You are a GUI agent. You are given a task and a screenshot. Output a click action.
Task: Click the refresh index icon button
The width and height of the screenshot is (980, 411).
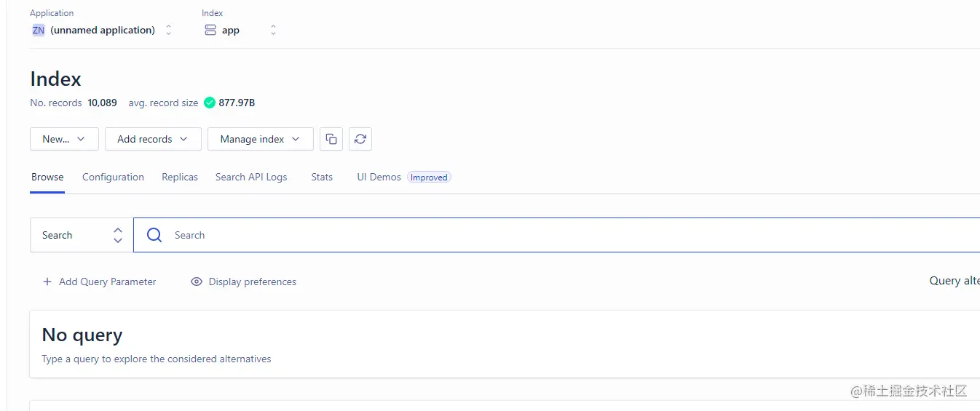(x=360, y=139)
